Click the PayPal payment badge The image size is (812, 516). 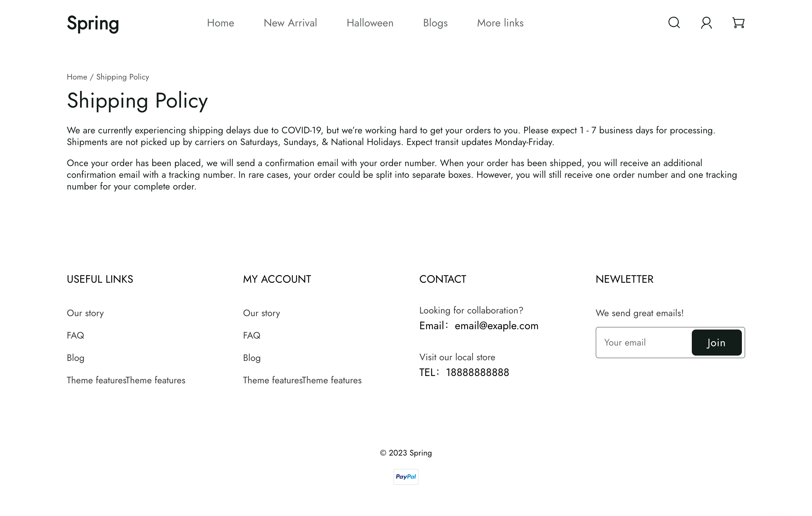pyautogui.click(x=406, y=477)
